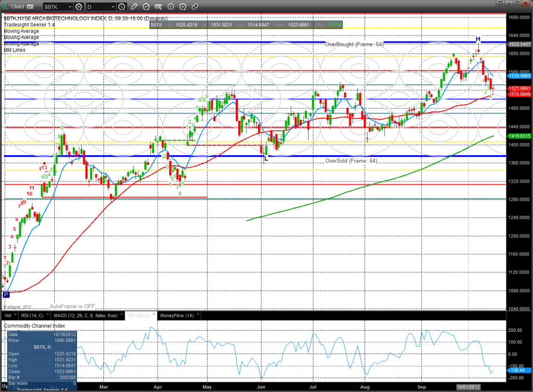533x392 pixels.
Task: Click the refresh studies icon
Action: coord(147,7)
